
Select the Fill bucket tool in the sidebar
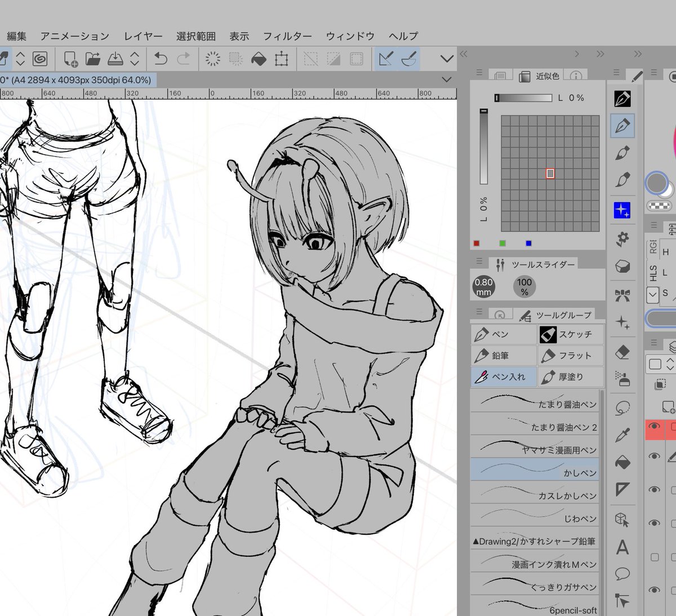[622, 463]
